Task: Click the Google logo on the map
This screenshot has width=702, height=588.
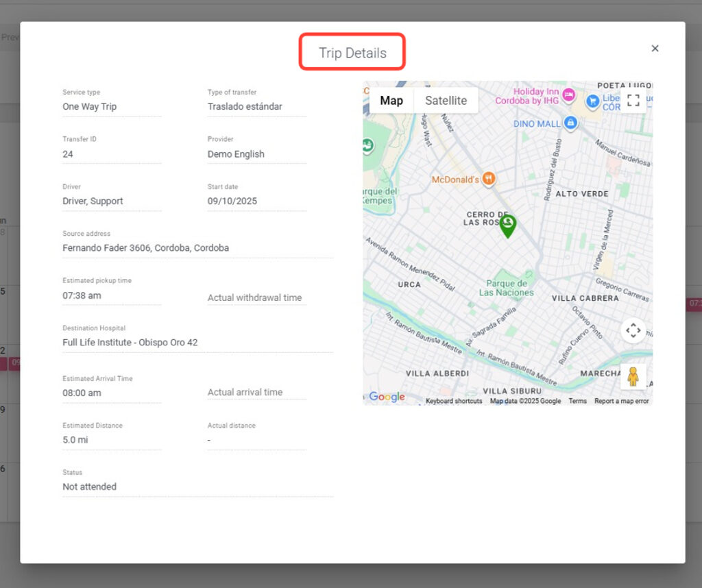Action: pos(386,397)
